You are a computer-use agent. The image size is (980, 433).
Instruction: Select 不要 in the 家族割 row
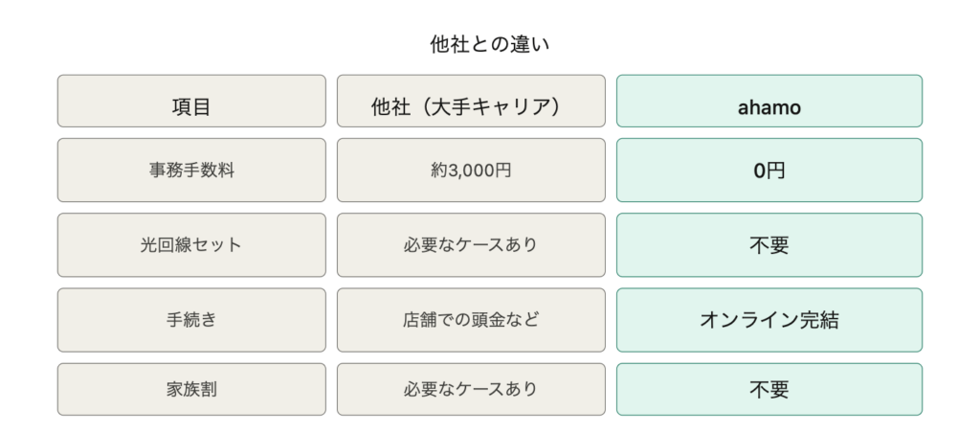[x=768, y=390]
